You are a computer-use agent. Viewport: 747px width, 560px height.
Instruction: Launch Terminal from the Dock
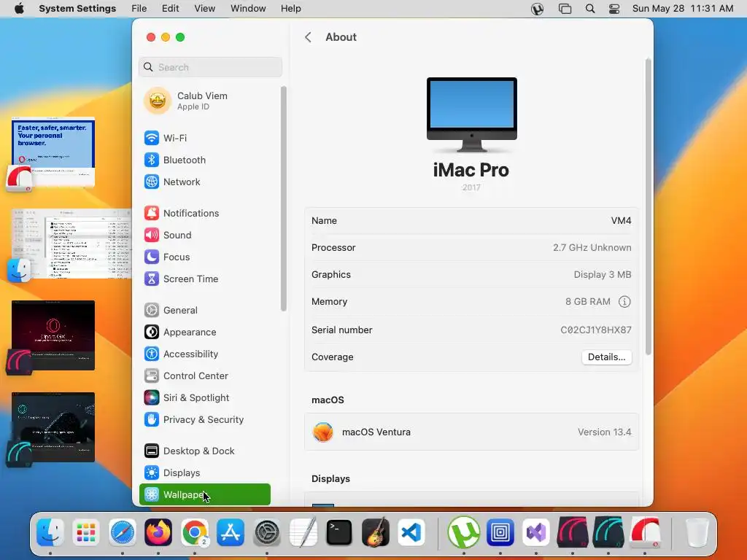click(338, 532)
